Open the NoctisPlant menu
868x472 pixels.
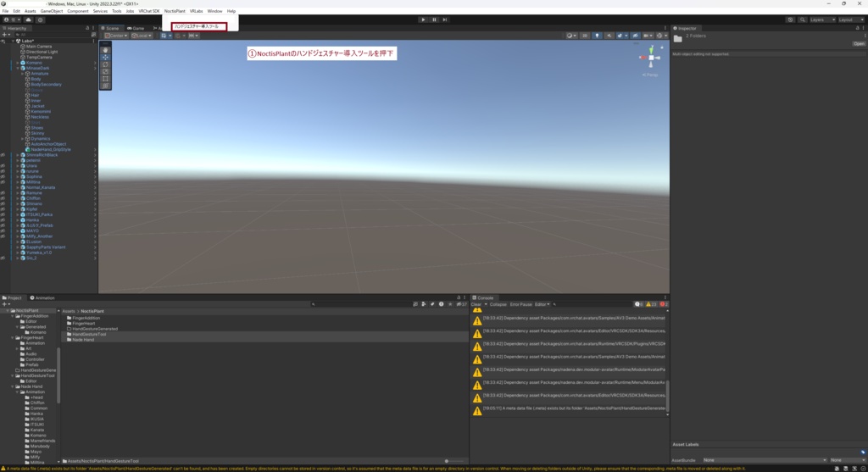175,11
